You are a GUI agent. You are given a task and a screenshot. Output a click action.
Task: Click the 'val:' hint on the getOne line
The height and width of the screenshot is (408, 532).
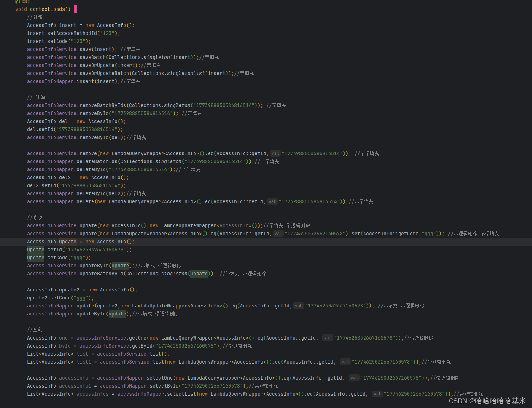(x=328, y=338)
